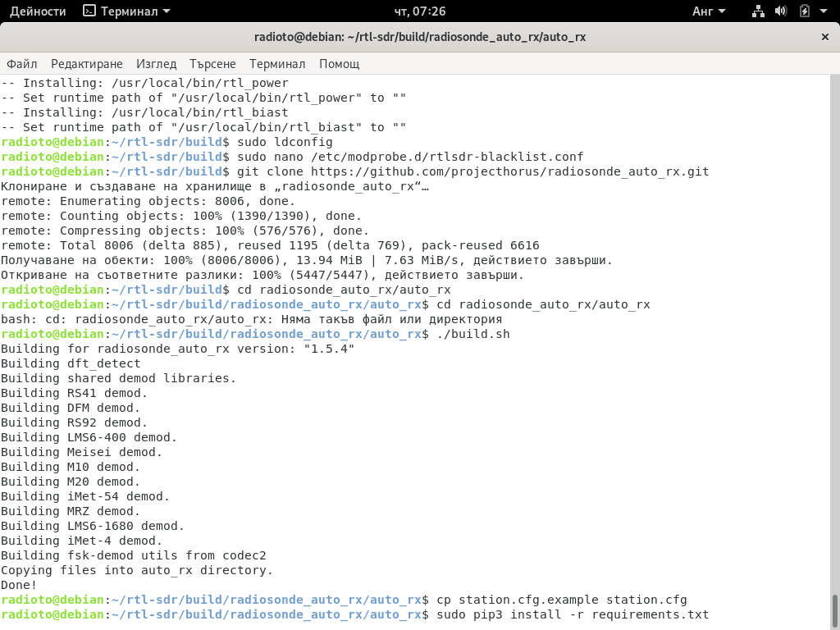The height and width of the screenshot is (630, 840).
Task: Click the terminal vertical scrollbar thumb
Action: tap(834, 610)
